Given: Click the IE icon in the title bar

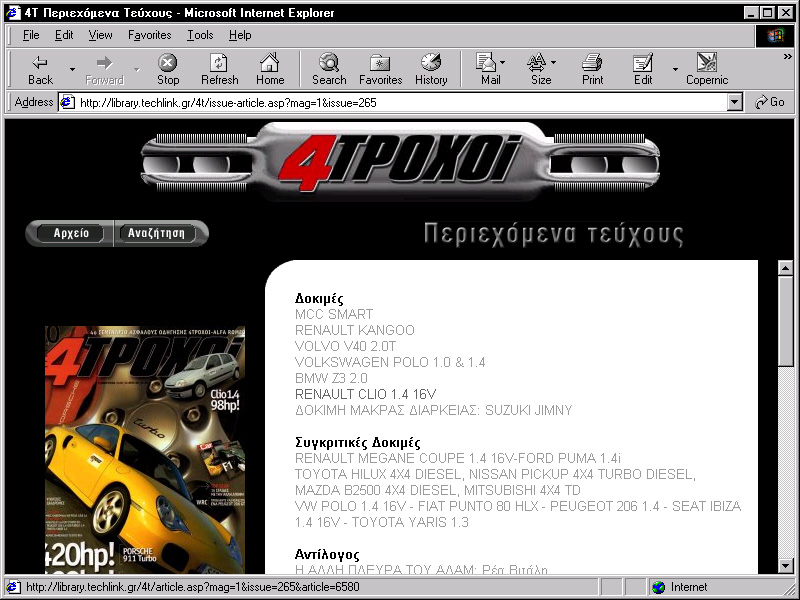Looking at the screenshot, I should [14, 13].
